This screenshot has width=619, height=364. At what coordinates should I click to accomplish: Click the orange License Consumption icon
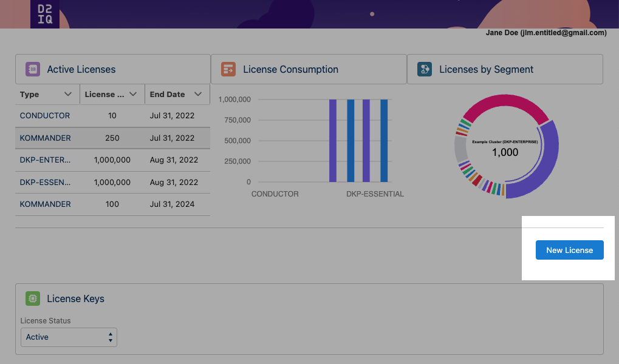[x=228, y=69]
